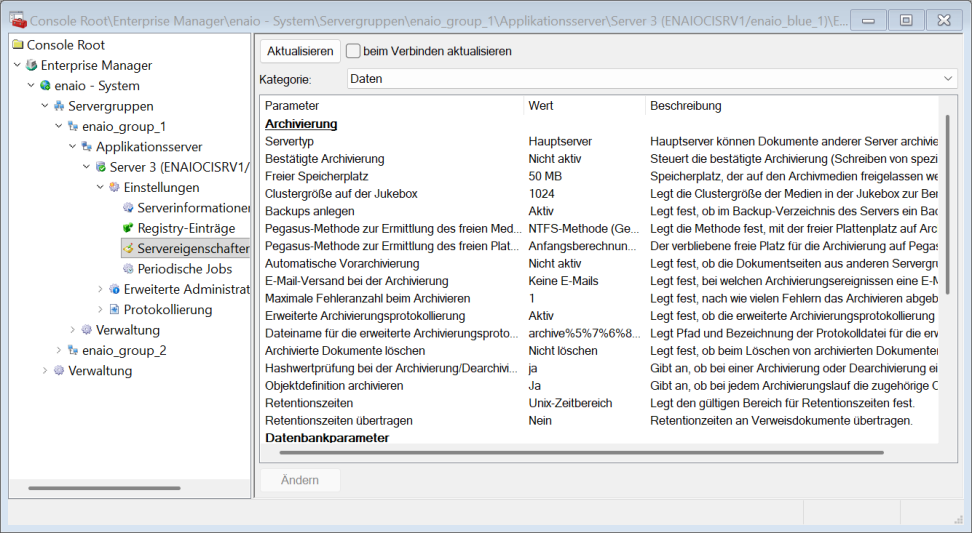Click the Protokollierung icon
Viewport: 972px width, 533px height.
pyautogui.click(x=114, y=310)
